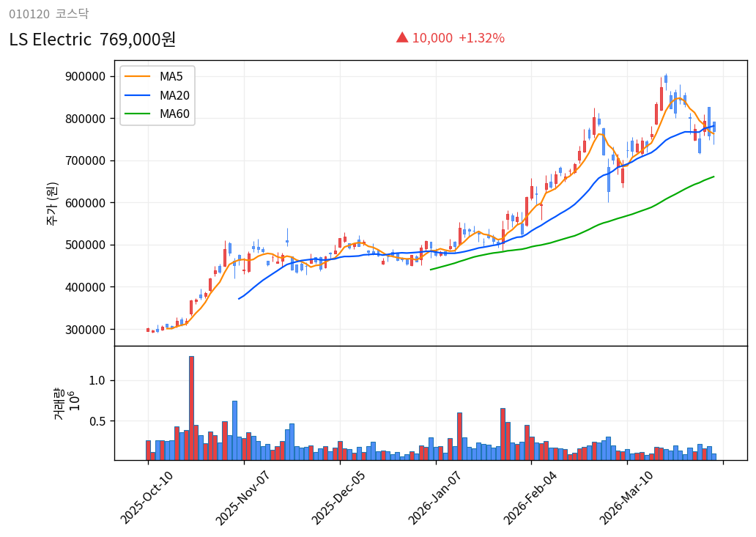
Task: Click the 거래량 volume axis title
Action: pyautogui.click(x=59, y=404)
